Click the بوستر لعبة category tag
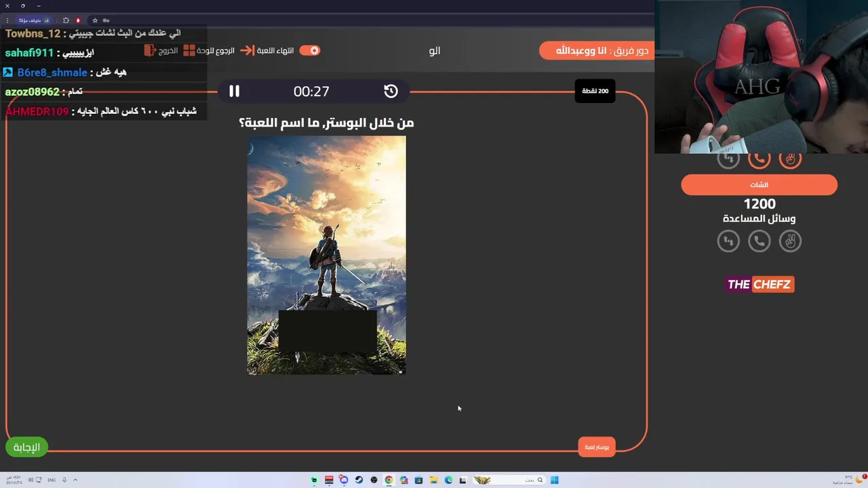The image size is (868, 488). pyautogui.click(x=597, y=447)
